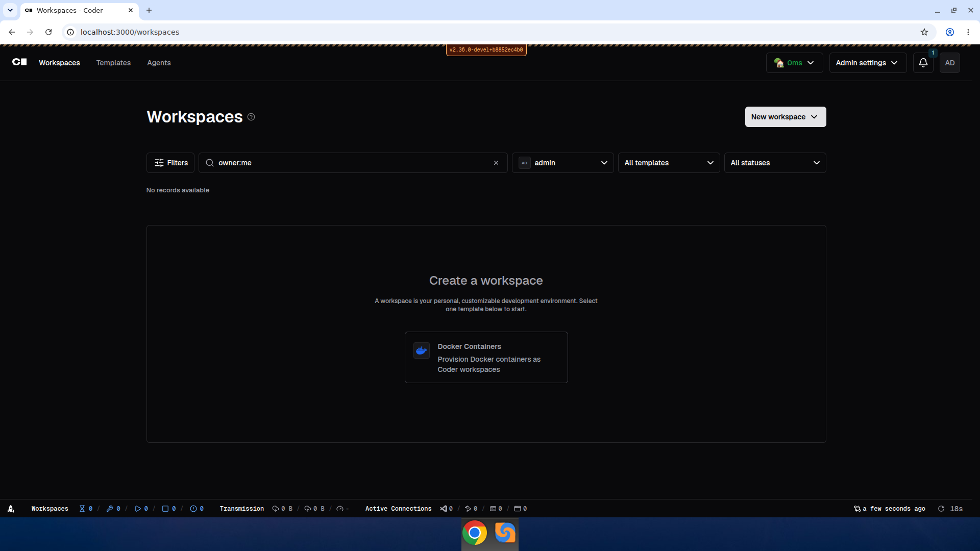Open the Filters menu button
Image resolution: width=980 pixels, height=551 pixels.
[x=170, y=163]
